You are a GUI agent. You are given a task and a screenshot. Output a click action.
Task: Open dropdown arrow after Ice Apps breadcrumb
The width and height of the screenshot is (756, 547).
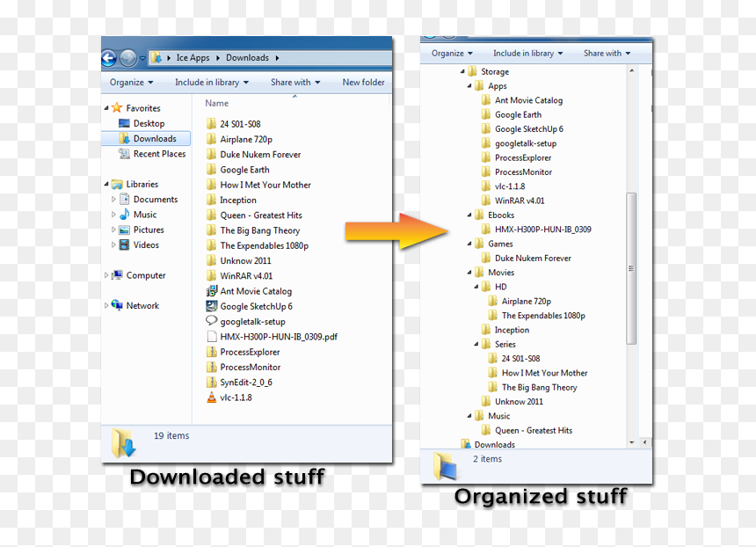click(218, 58)
